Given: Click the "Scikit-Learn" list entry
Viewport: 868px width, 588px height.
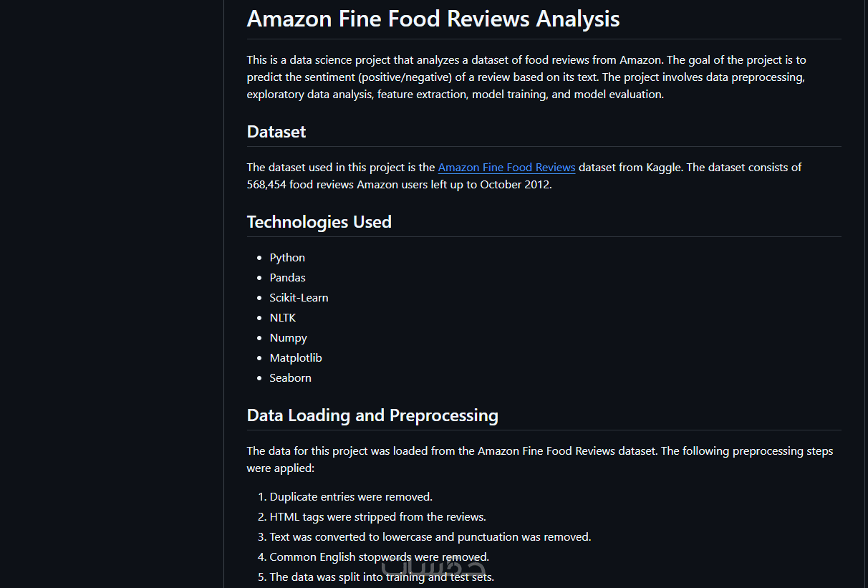Looking at the screenshot, I should tap(299, 298).
